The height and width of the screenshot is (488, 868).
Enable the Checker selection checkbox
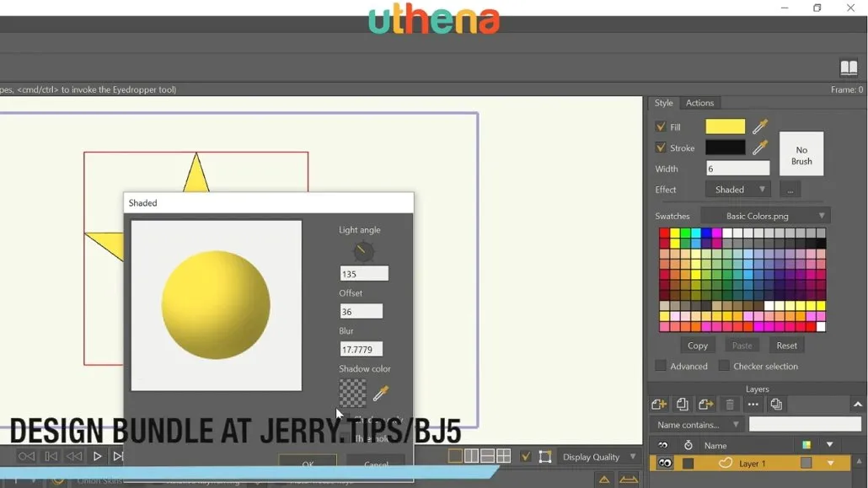click(x=724, y=366)
